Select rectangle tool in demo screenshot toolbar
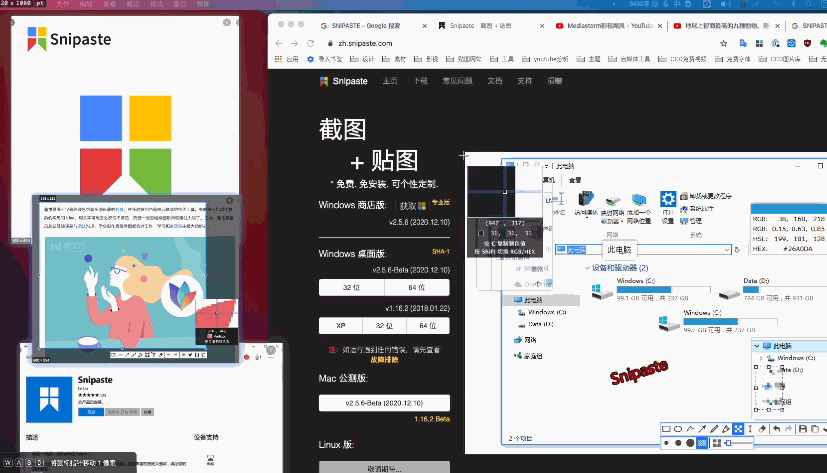 click(x=666, y=429)
